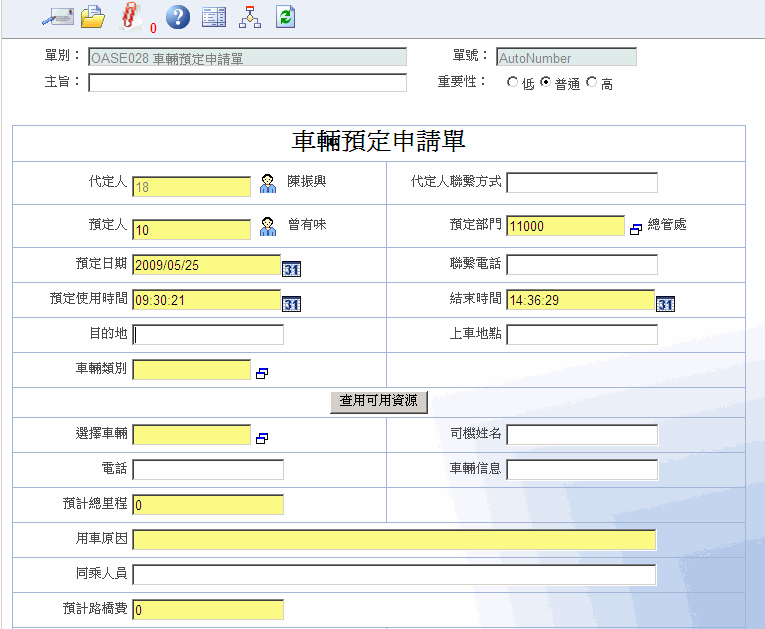The image size is (765, 629).
Task: Click the 查用可用資源 button
Action: pos(379,401)
